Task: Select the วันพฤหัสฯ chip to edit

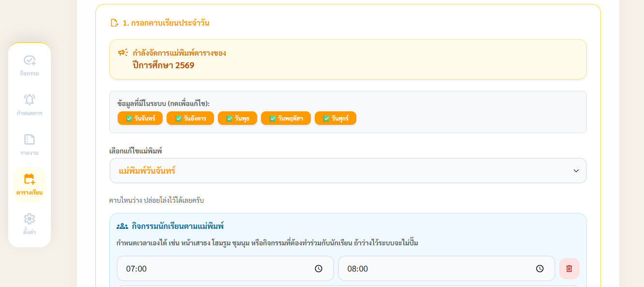Action: (286, 118)
